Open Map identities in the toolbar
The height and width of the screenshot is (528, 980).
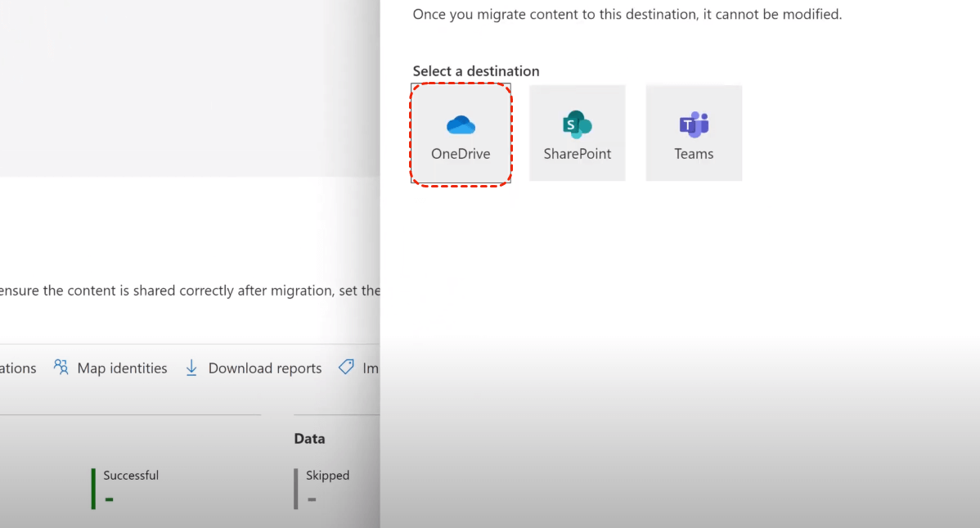[110, 368]
